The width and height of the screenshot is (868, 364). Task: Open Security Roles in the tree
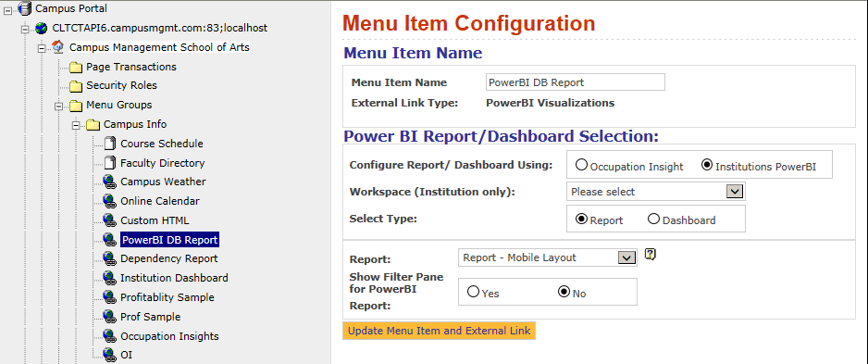122,85
